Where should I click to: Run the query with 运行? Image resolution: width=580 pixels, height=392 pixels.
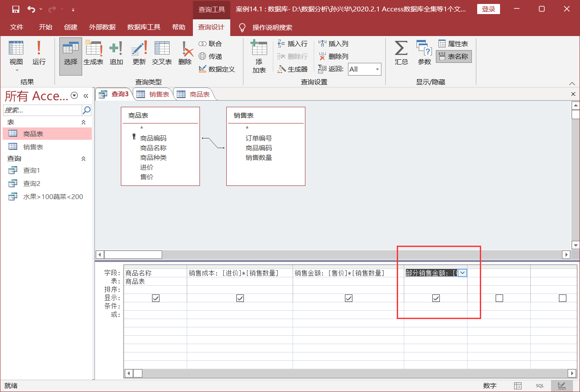pyautogui.click(x=39, y=54)
